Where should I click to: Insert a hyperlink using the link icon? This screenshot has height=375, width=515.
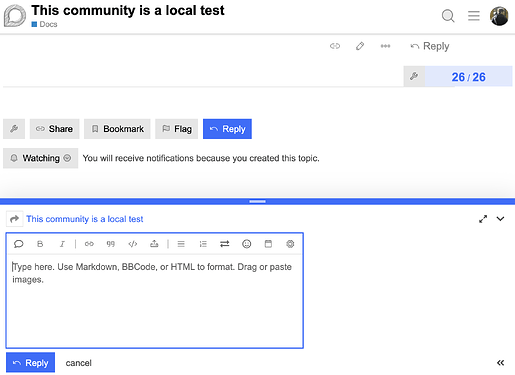click(x=89, y=244)
